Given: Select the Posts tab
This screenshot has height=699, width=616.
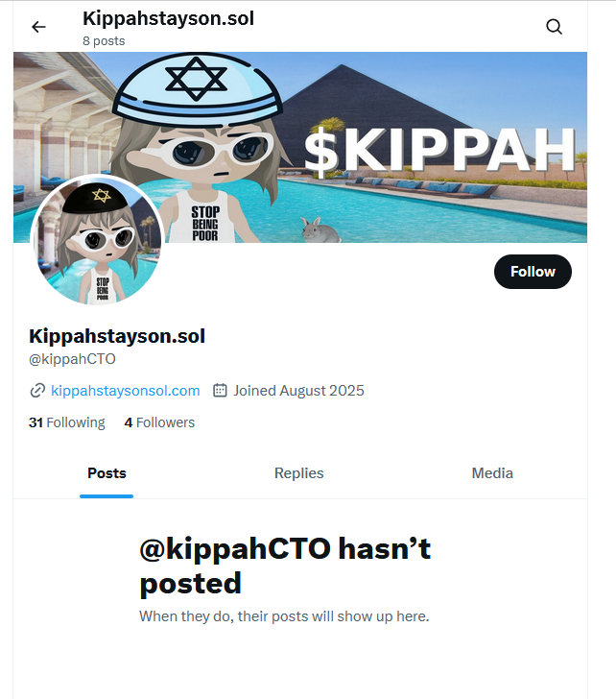Looking at the screenshot, I should [107, 473].
